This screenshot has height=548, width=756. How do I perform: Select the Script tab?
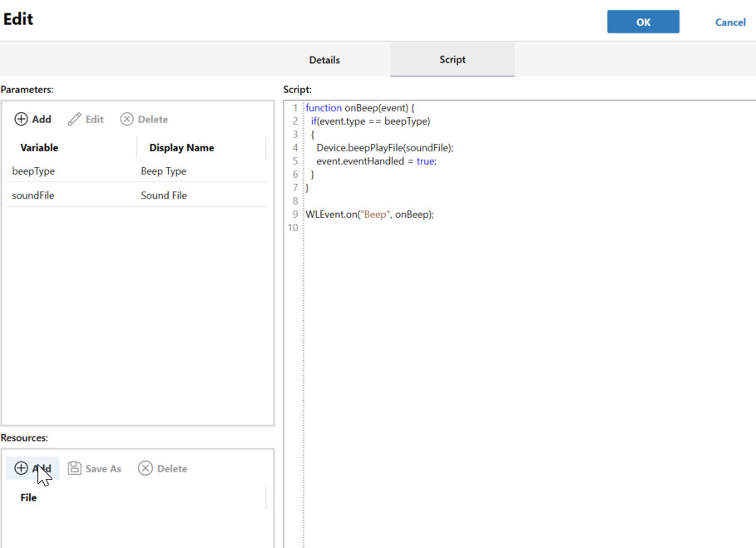(452, 60)
